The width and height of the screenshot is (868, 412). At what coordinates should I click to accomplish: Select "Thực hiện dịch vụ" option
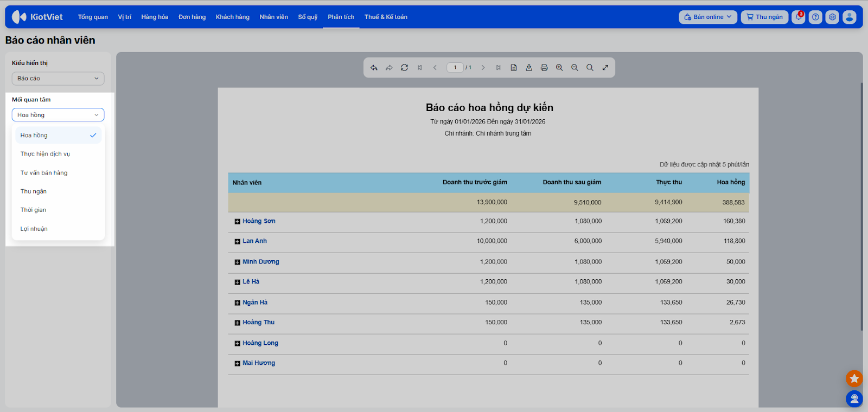click(x=46, y=154)
